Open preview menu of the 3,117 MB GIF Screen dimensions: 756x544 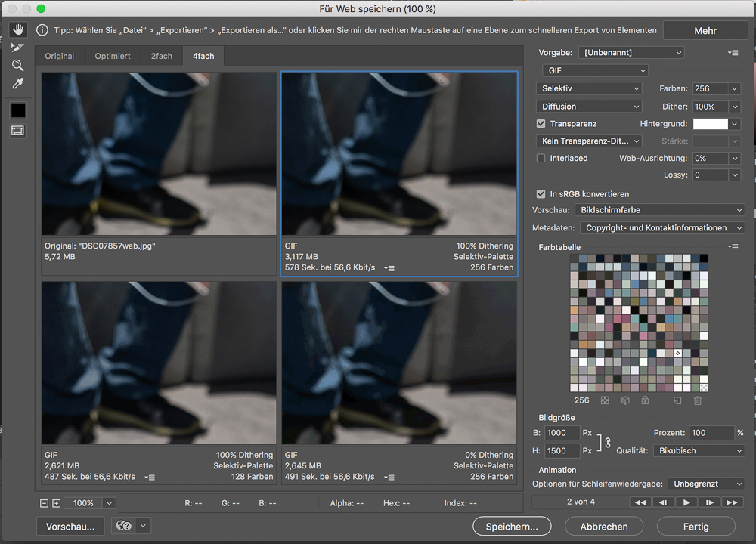[x=389, y=268]
